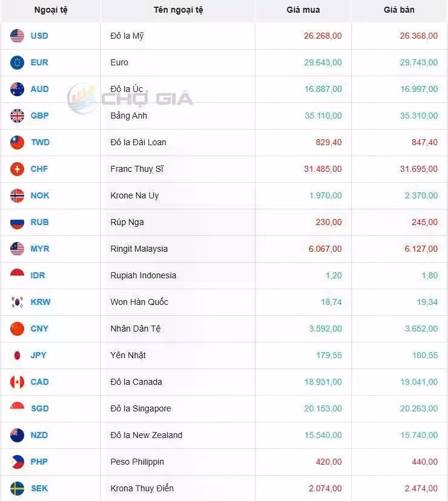448x501 pixels.
Task: Select the Taiwan flag icon beside TWD
Action: click(18, 142)
